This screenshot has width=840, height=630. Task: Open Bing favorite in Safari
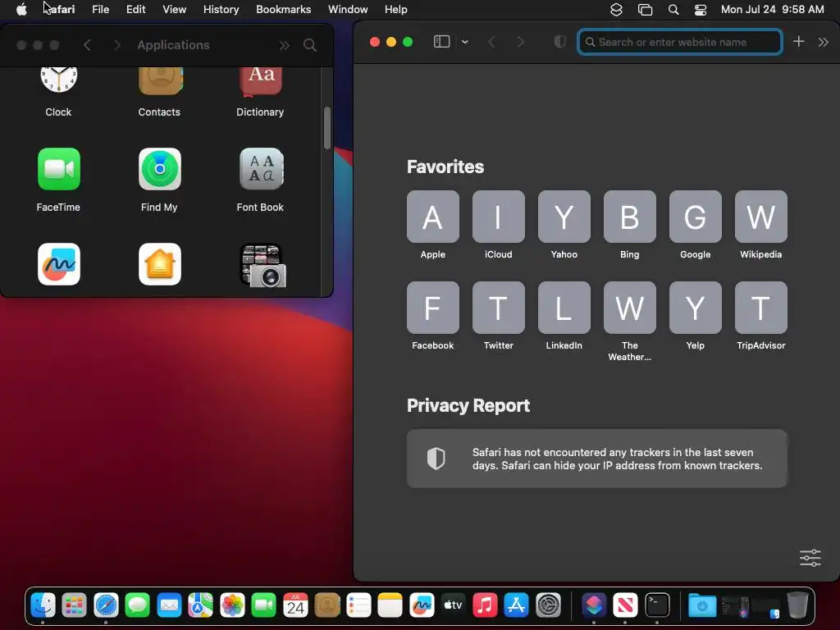[x=629, y=217]
